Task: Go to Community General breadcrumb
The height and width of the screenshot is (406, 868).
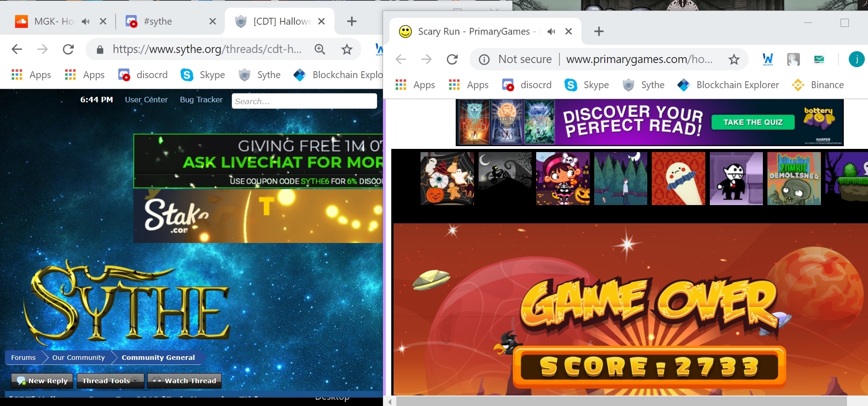Action: 158,358
